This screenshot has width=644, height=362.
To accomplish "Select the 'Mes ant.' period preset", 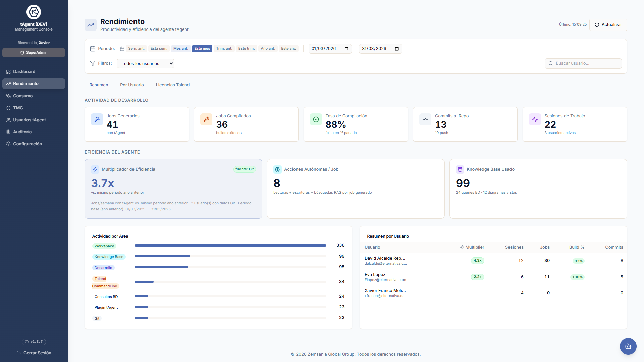I will pyautogui.click(x=181, y=49).
